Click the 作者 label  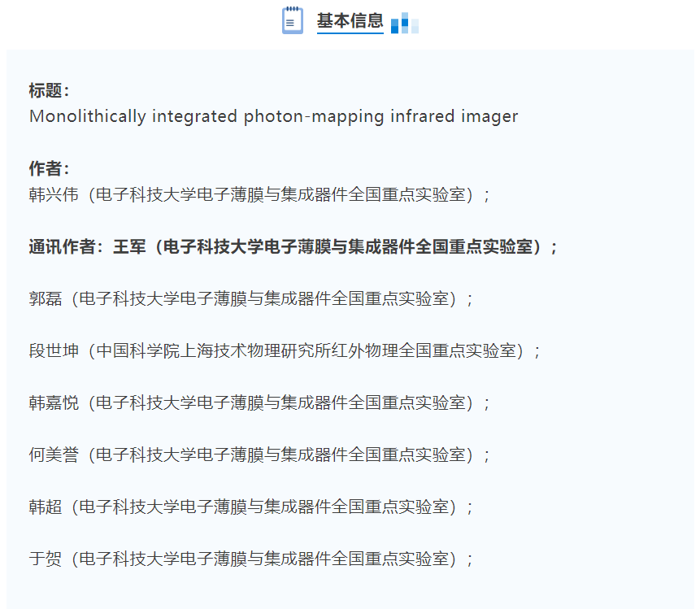(49, 169)
